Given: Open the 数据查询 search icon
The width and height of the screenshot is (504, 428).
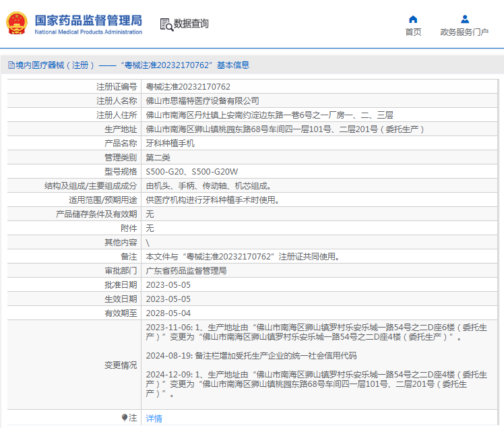Looking at the screenshot, I should (166, 24).
